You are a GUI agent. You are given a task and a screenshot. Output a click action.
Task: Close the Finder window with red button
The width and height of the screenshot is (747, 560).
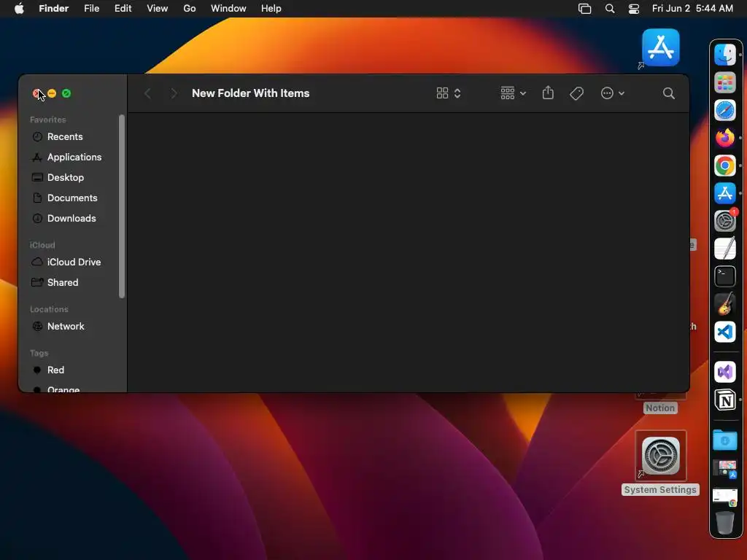[x=36, y=93]
